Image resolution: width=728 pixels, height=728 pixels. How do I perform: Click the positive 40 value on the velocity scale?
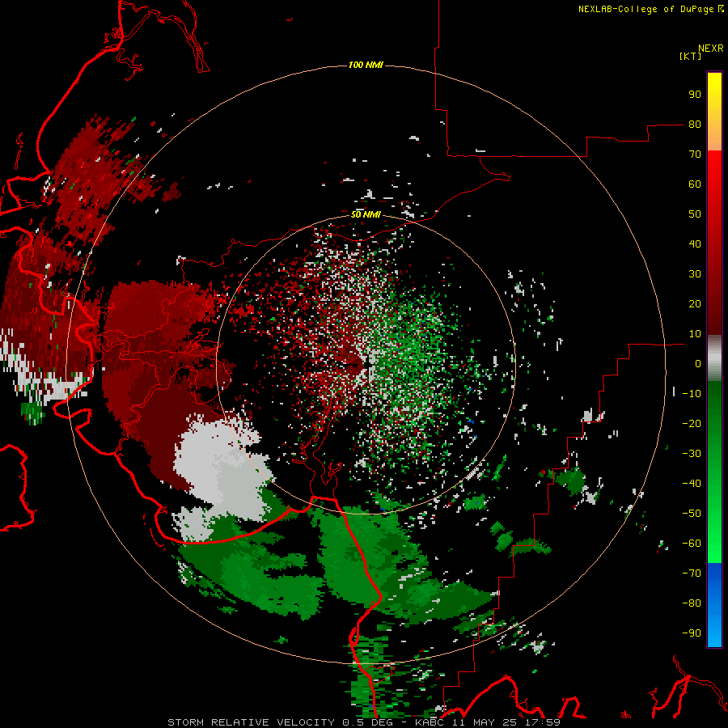pyautogui.click(x=695, y=244)
